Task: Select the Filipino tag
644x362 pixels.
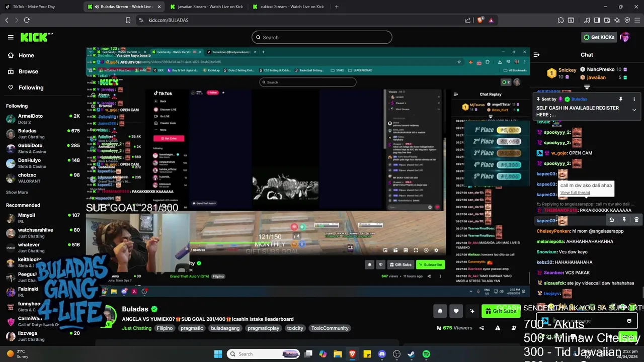Action: [165, 328]
